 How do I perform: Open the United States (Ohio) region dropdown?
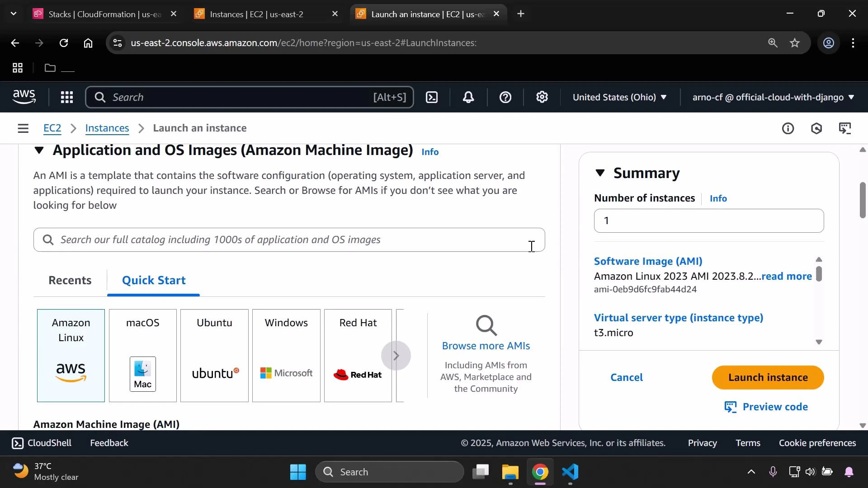point(619,97)
